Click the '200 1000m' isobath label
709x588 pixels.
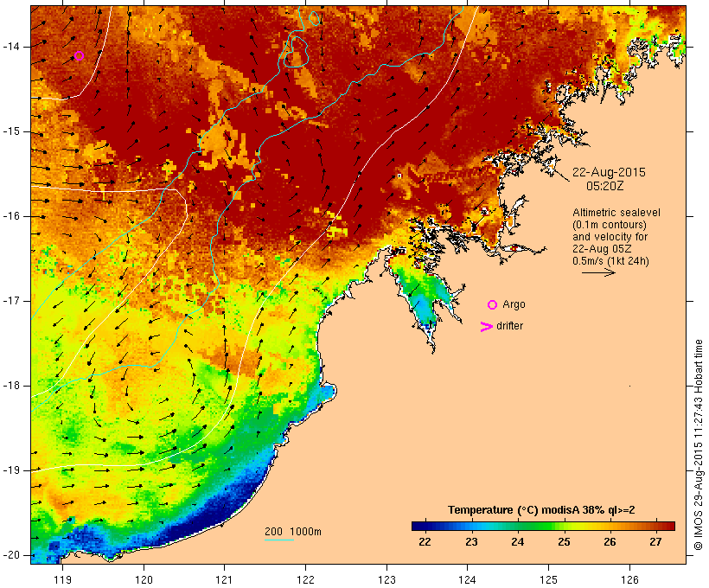(293, 532)
